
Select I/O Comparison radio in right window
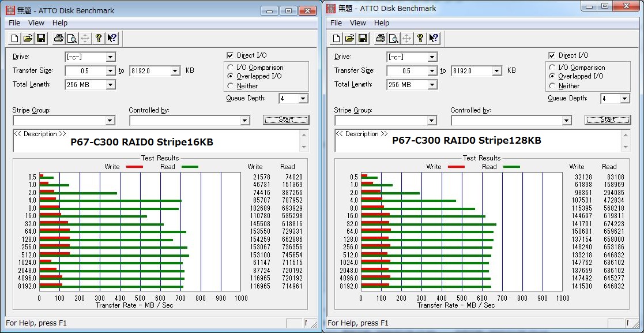pos(552,68)
